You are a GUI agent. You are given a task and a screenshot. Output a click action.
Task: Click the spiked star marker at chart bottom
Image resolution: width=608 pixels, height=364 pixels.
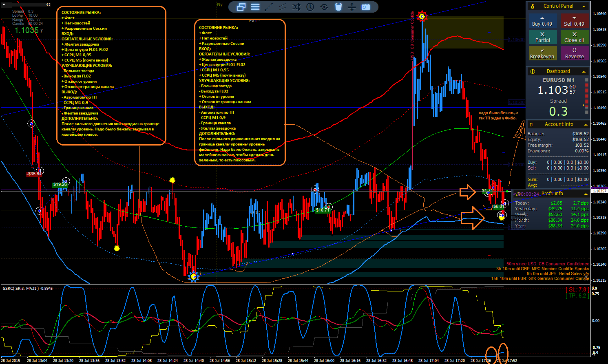click(x=194, y=277)
